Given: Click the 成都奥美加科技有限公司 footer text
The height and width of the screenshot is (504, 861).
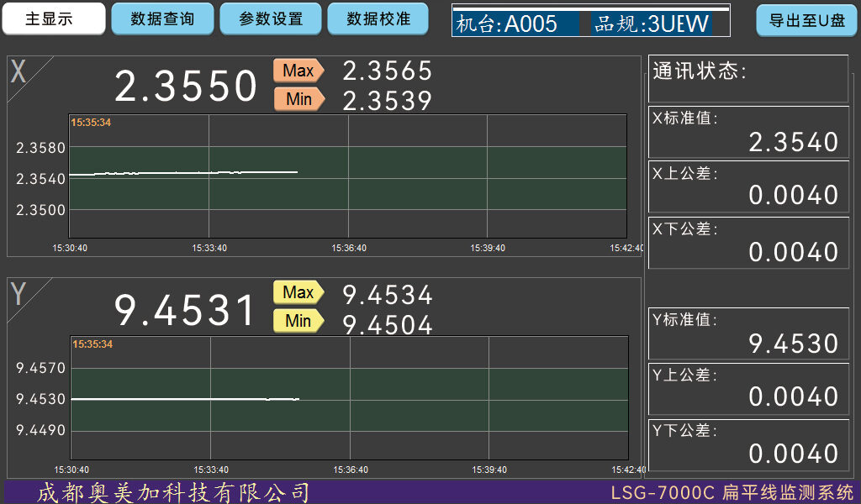Looking at the screenshot, I should [173, 492].
